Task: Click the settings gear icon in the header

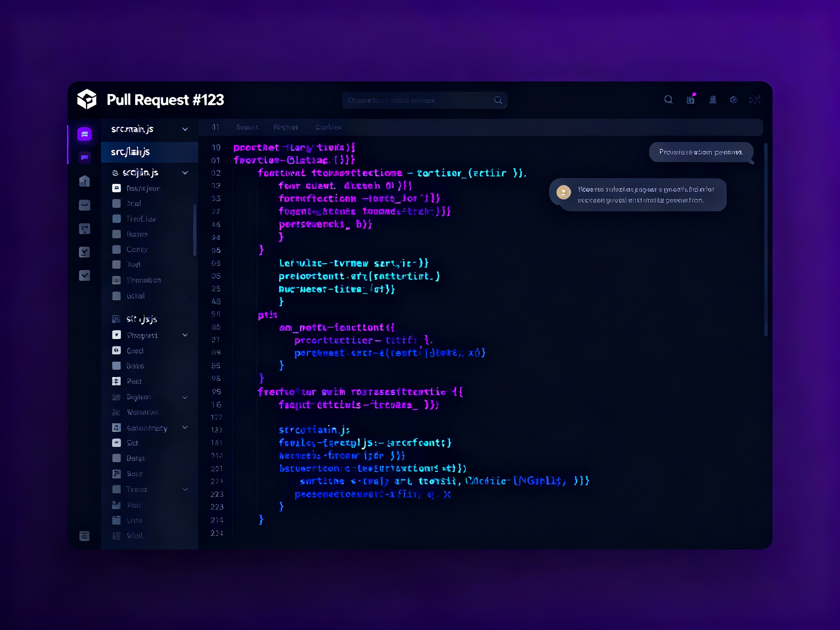Action: (x=734, y=100)
